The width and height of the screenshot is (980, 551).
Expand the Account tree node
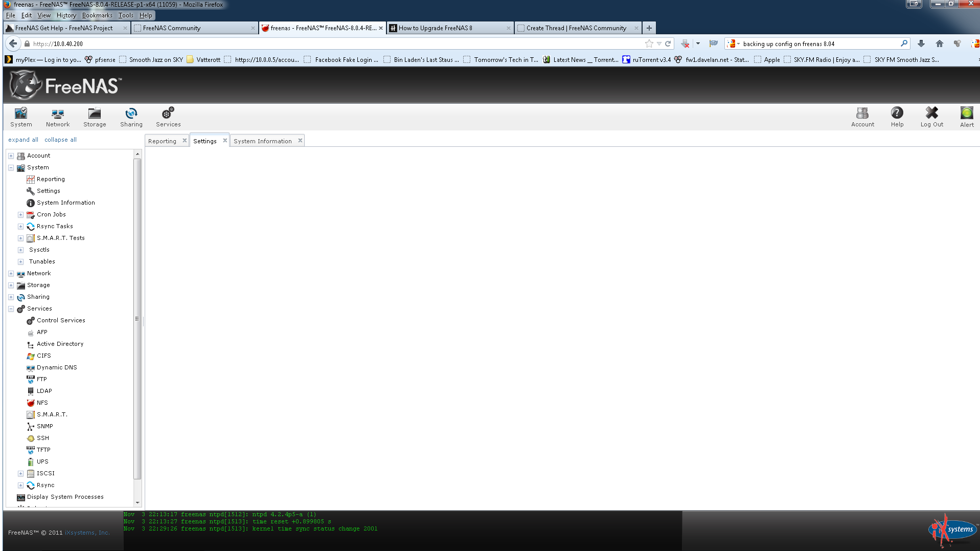pos(11,156)
